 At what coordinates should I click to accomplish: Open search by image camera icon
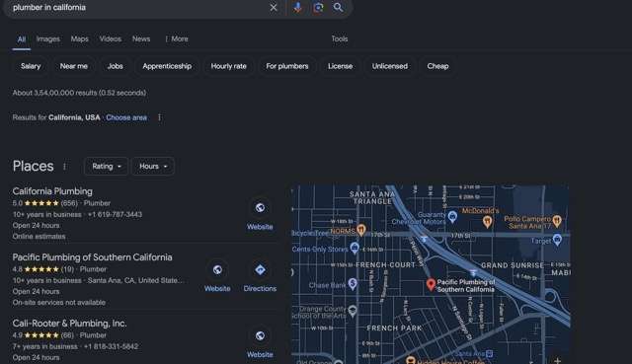coord(318,7)
